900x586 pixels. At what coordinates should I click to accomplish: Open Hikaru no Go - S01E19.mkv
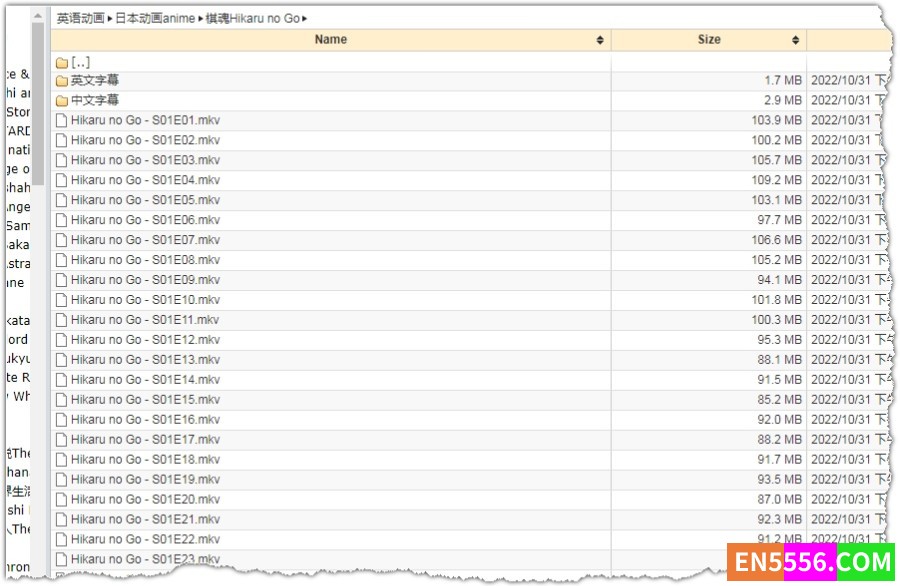click(x=145, y=480)
